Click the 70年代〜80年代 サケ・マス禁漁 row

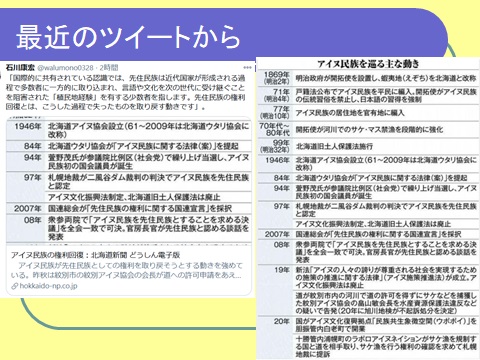click(368, 129)
